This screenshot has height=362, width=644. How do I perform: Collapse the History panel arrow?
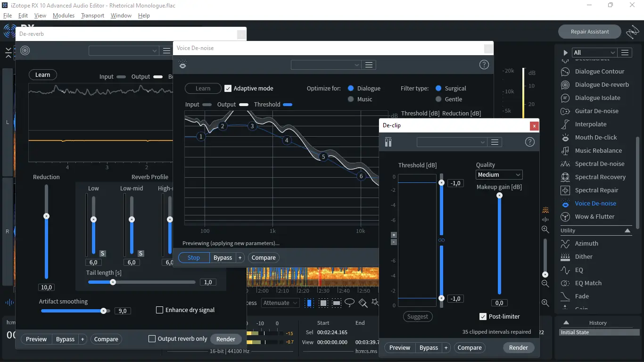point(566,323)
